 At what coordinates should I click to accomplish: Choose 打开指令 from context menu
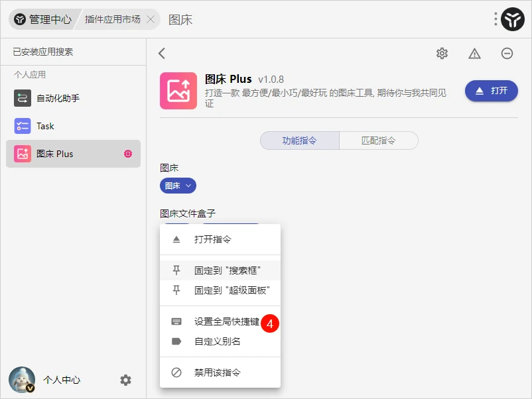(220, 239)
